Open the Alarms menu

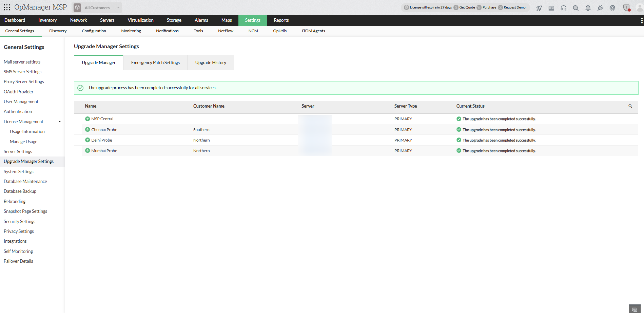[x=201, y=20]
